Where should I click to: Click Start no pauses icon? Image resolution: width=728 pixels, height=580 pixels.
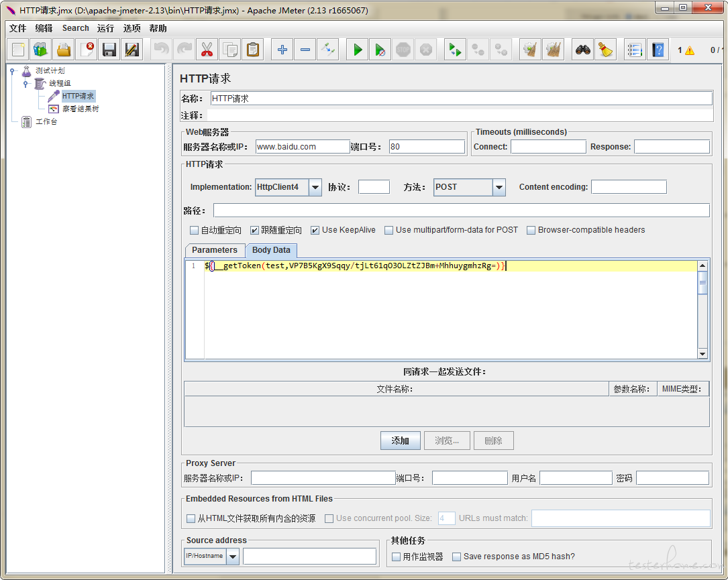coord(380,50)
